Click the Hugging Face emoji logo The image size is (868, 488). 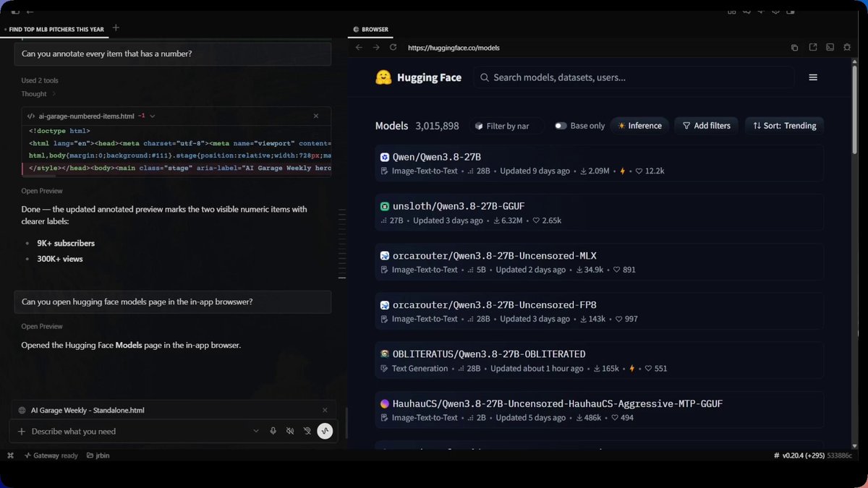click(383, 77)
